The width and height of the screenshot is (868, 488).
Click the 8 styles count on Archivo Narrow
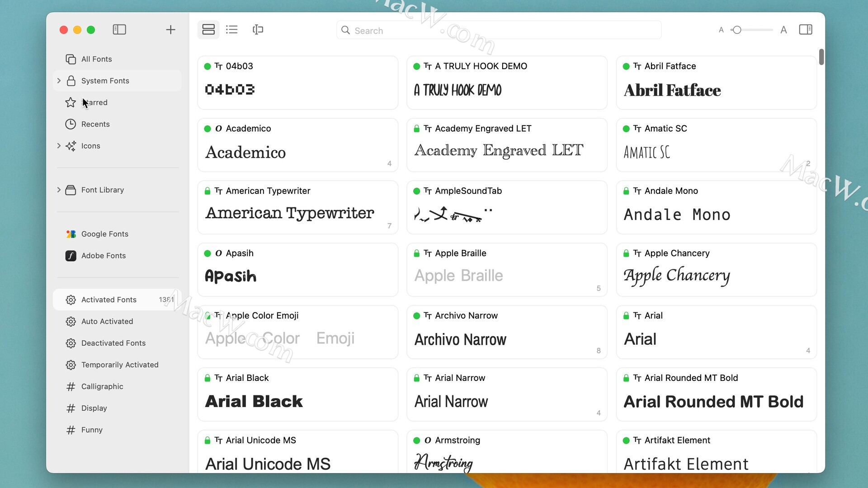(599, 351)
